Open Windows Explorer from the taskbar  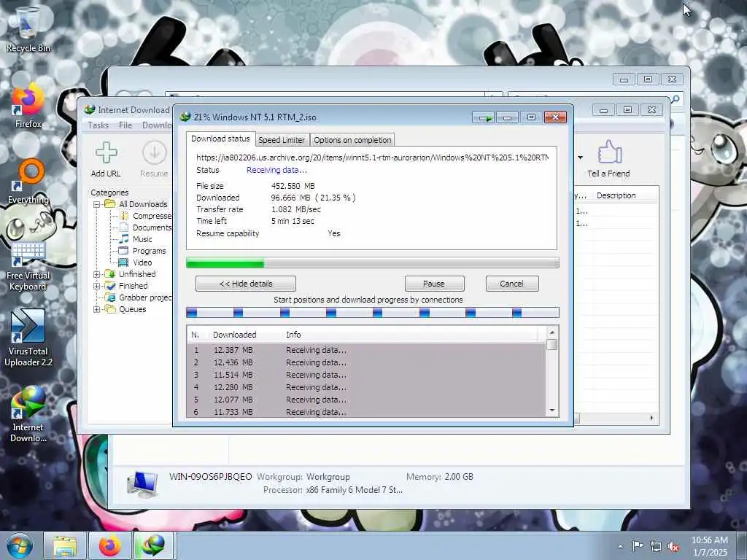pos(65,545)
